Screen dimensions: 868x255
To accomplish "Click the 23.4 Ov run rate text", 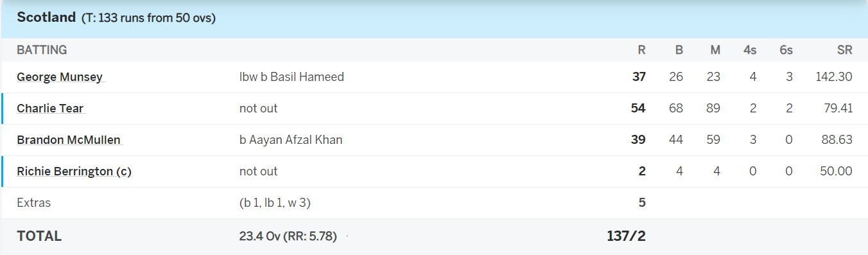I will tap(288, 236).
